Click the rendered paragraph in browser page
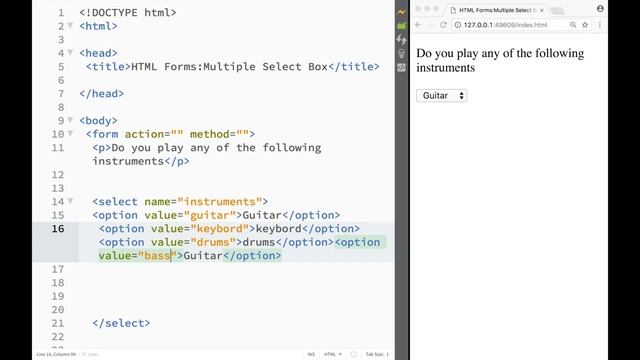Screen dimensions: 640x360 click(500, 60)
